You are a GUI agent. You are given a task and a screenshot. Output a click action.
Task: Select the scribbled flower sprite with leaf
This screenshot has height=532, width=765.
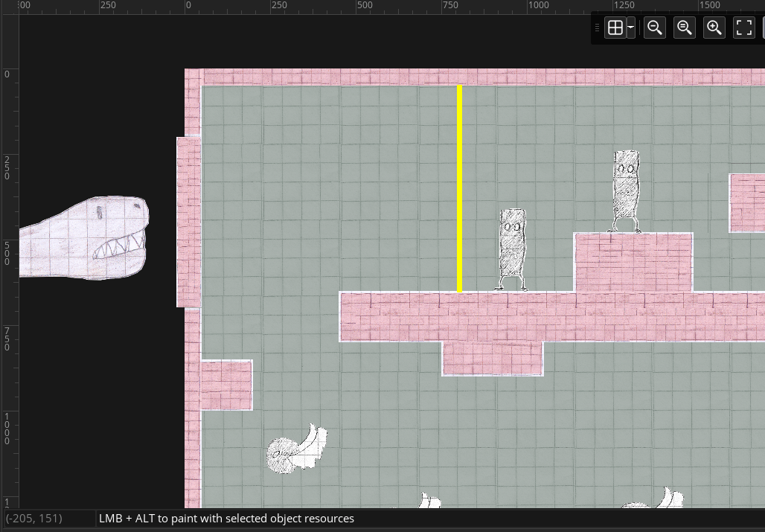click(x=297, y=449)
